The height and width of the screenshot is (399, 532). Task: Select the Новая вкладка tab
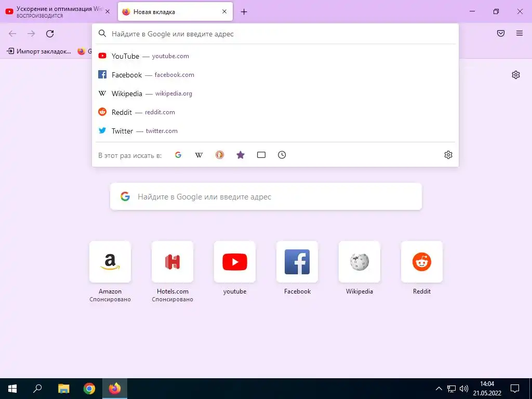click(175, 11)
